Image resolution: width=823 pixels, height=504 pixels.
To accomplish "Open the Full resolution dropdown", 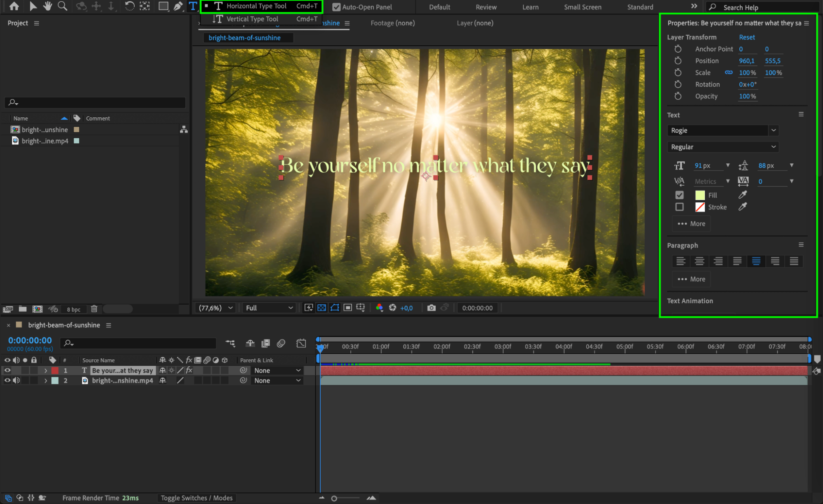I will [269, 308].
